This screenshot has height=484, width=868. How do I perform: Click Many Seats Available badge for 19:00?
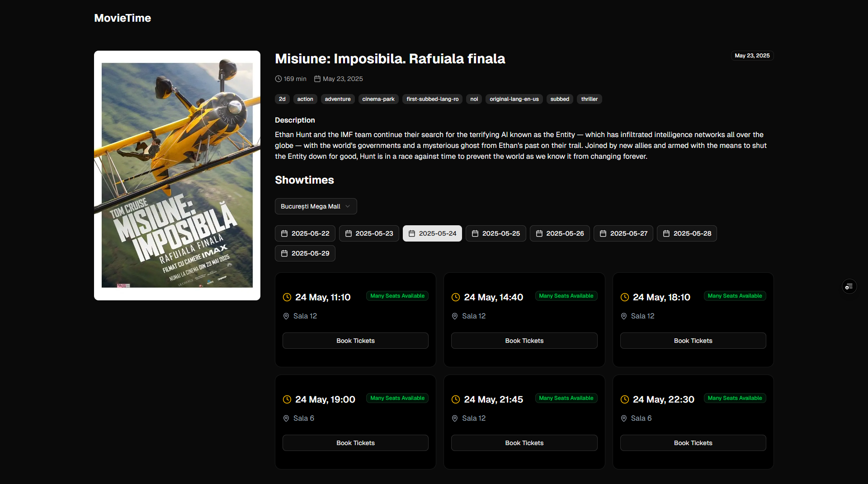(x=397, y=398)
